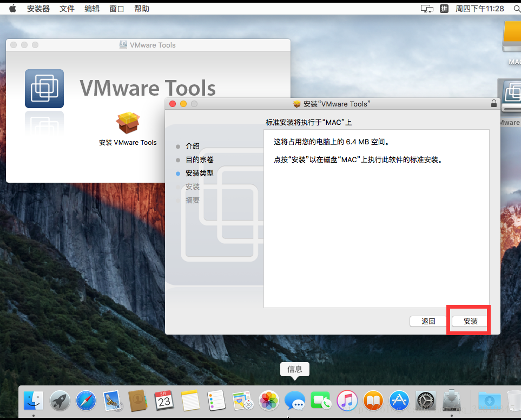Open the 编辑 menu

[x=92, y=9]
